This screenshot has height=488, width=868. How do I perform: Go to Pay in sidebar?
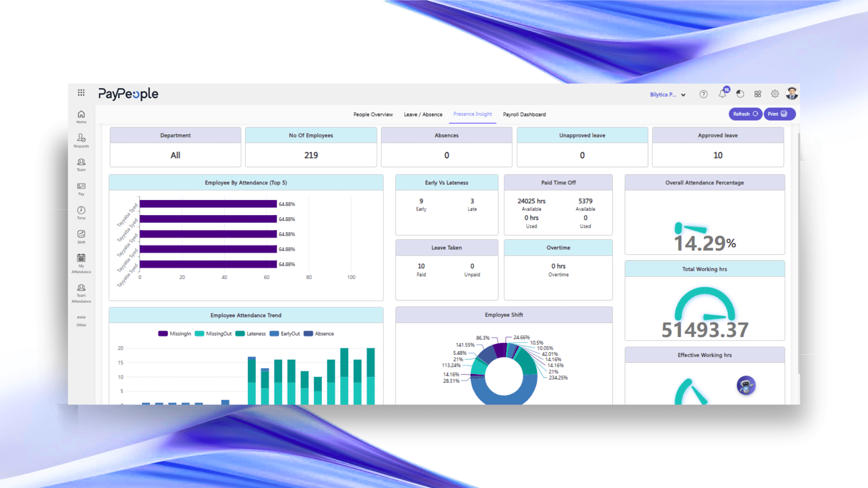pos(81,188)
